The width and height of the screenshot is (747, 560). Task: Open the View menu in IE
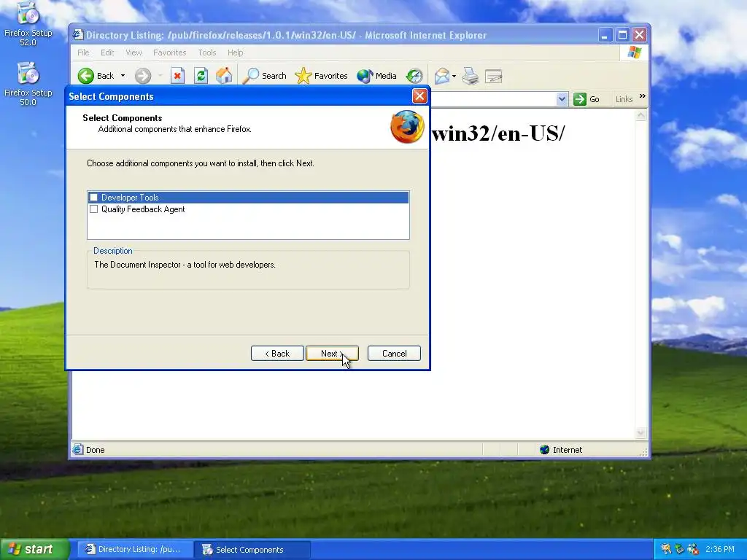click(x=134, y=52)
